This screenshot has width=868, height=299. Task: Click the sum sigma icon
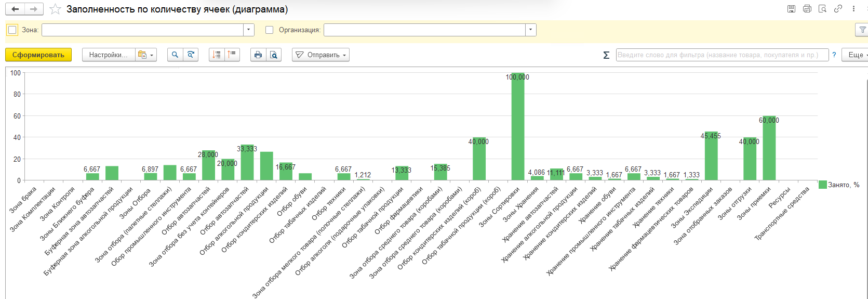[x=606, y=55]
